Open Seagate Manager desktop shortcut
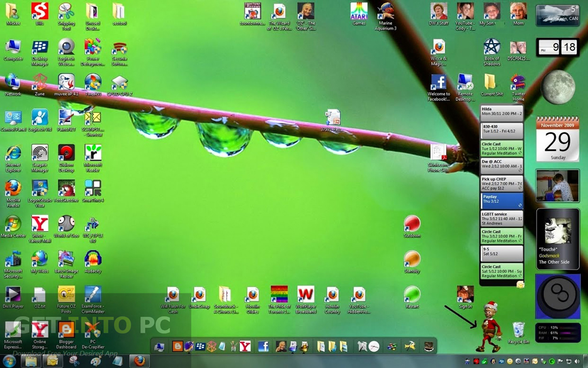Image resolution: width=588 pixels, height=368 pixels. (x=40, y=158)
